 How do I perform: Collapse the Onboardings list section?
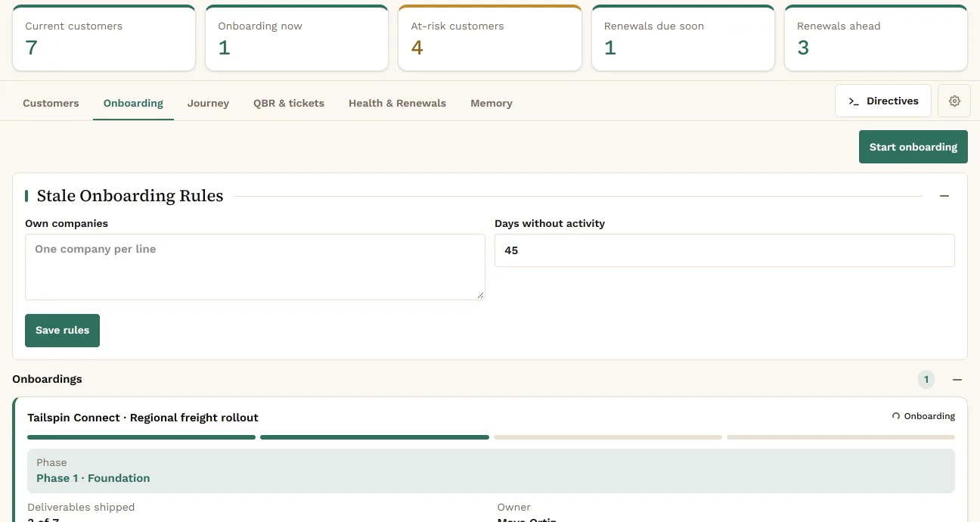(x=957, y=380)
